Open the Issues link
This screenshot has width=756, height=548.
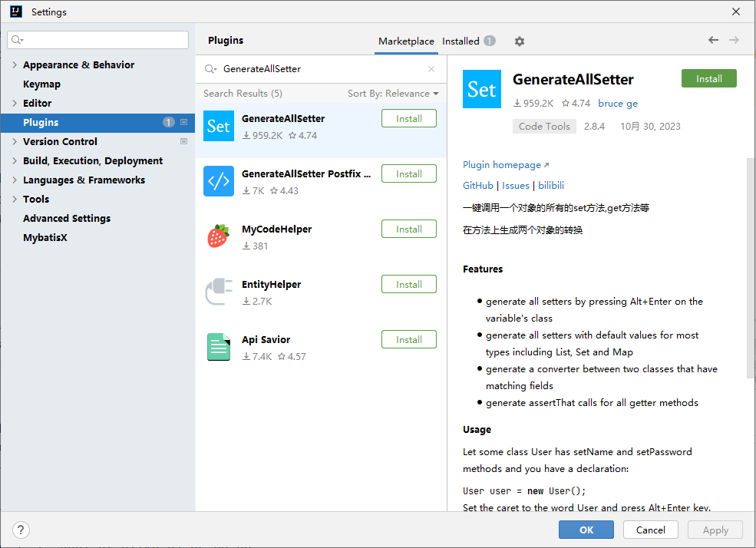pyautogui.click(x=516, y=186)
